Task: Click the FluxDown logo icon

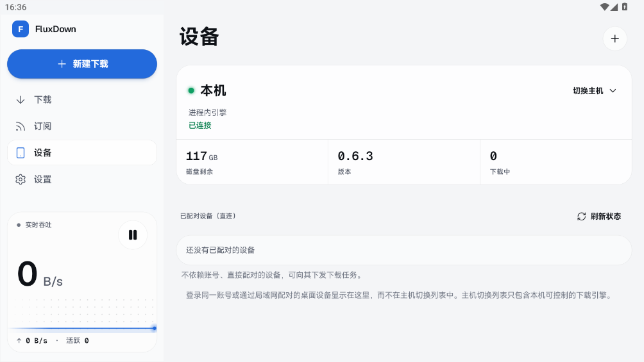Action: point(21,29)
